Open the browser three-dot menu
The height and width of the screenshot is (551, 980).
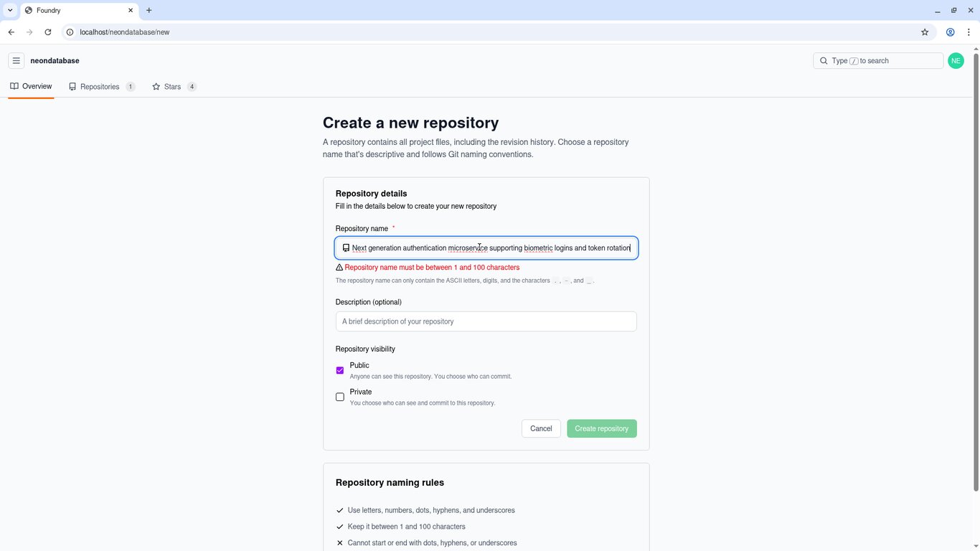click(969, 32)
